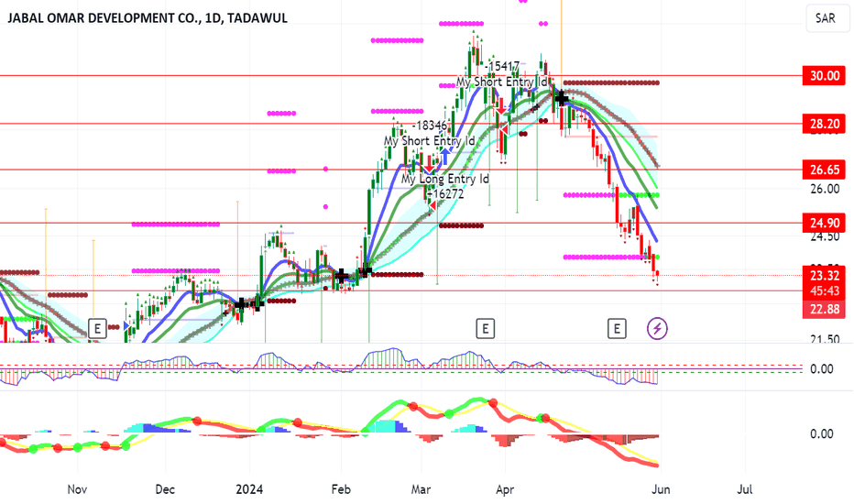Click the My Short Entry Id label near April

[501, 82]
